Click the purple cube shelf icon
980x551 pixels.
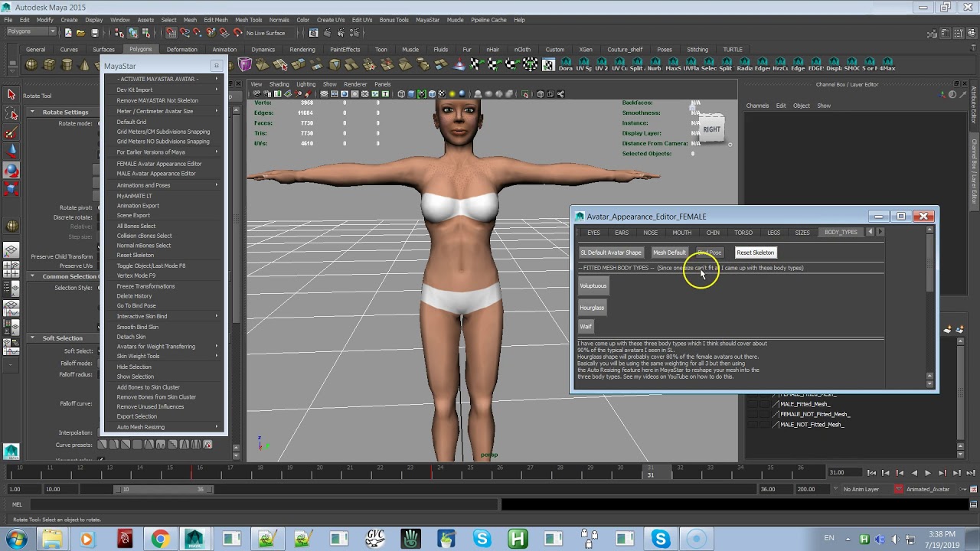(245, 65)
